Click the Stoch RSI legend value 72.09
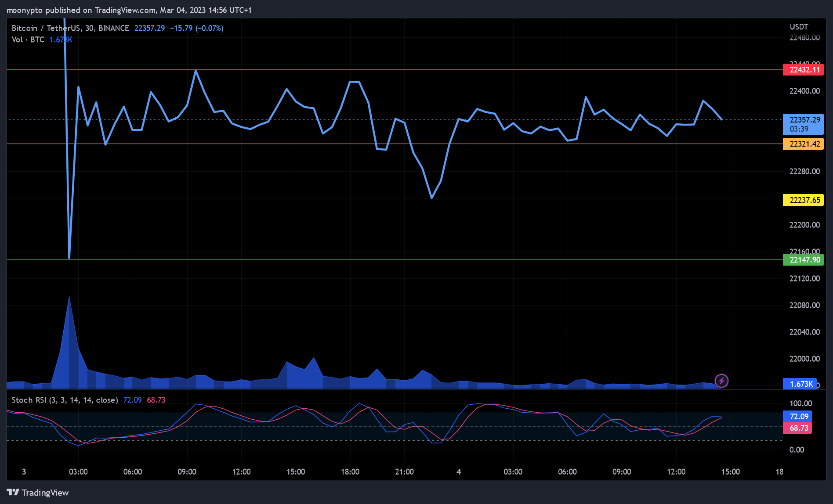The height and width of the screenshot is (504, 833). click(132, 400)
